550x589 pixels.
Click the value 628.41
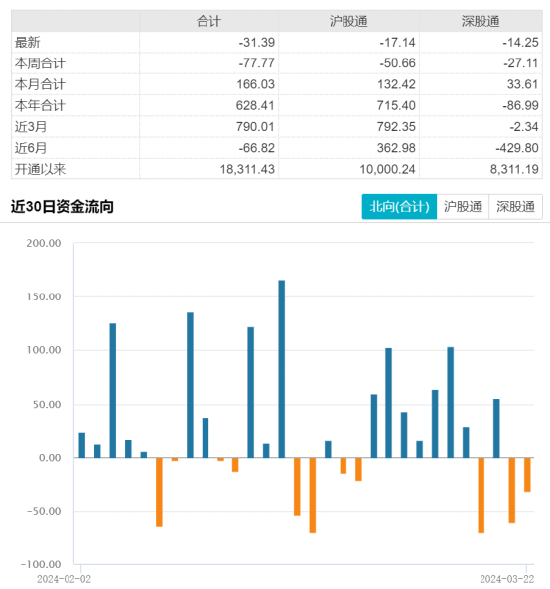coord(255,106)
